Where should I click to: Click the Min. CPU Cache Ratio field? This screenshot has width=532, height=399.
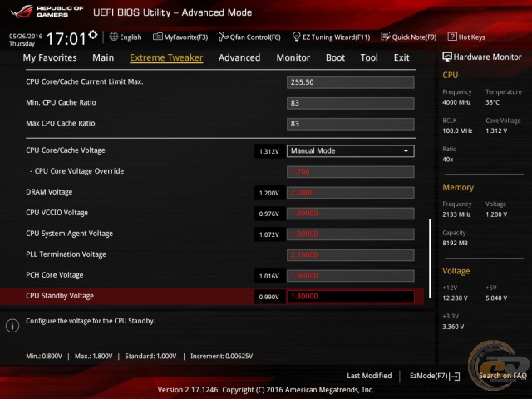350,103
